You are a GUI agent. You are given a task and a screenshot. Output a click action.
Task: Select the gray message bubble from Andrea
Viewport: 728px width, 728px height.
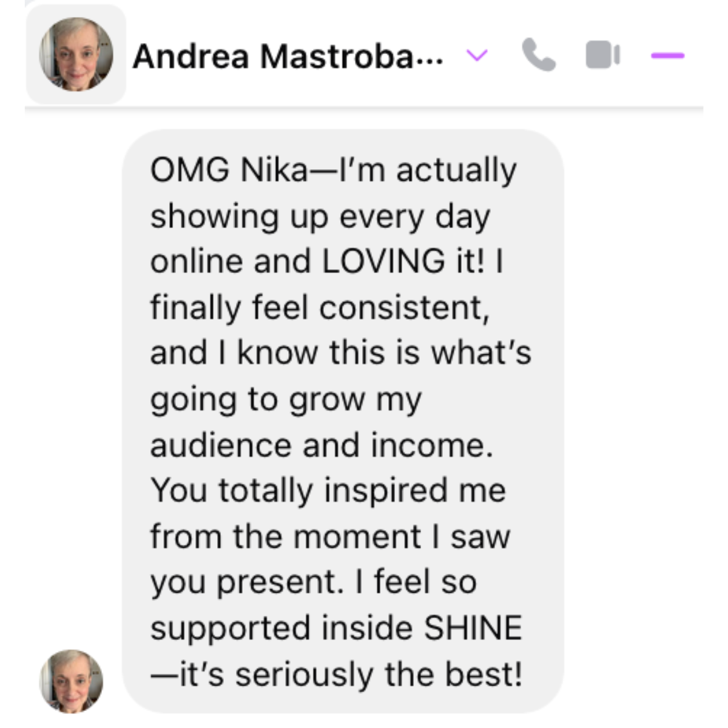pos(343,421)
